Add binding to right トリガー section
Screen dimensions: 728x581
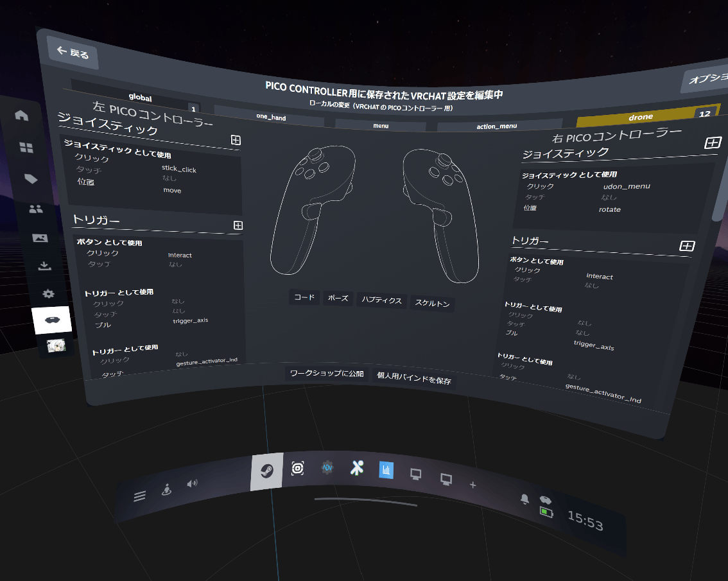click(x=687, y=246)
